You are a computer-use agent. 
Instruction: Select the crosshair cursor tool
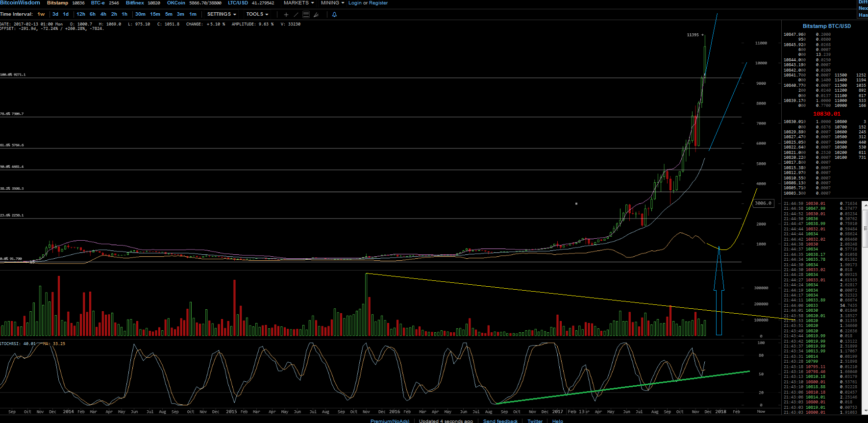(x=286, y=15)
